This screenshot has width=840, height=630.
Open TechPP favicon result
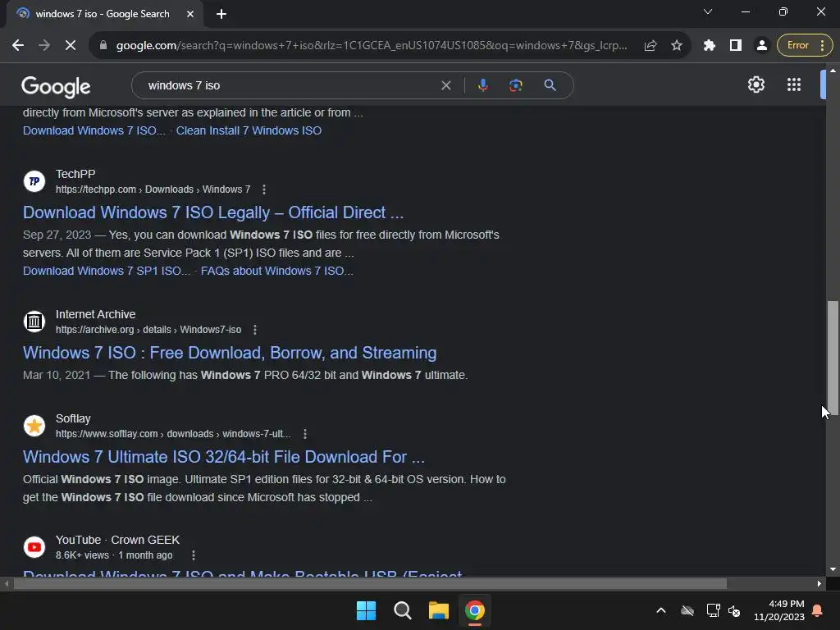(x=34, y=181)
